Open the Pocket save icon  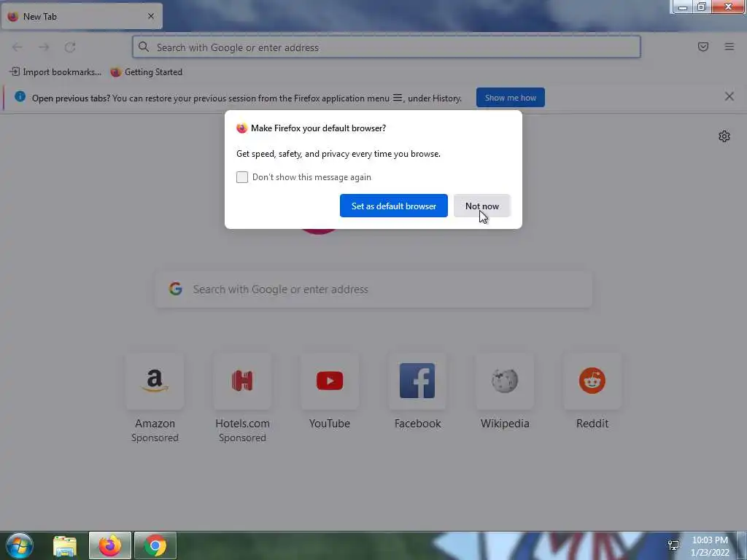tap(703, 47)
